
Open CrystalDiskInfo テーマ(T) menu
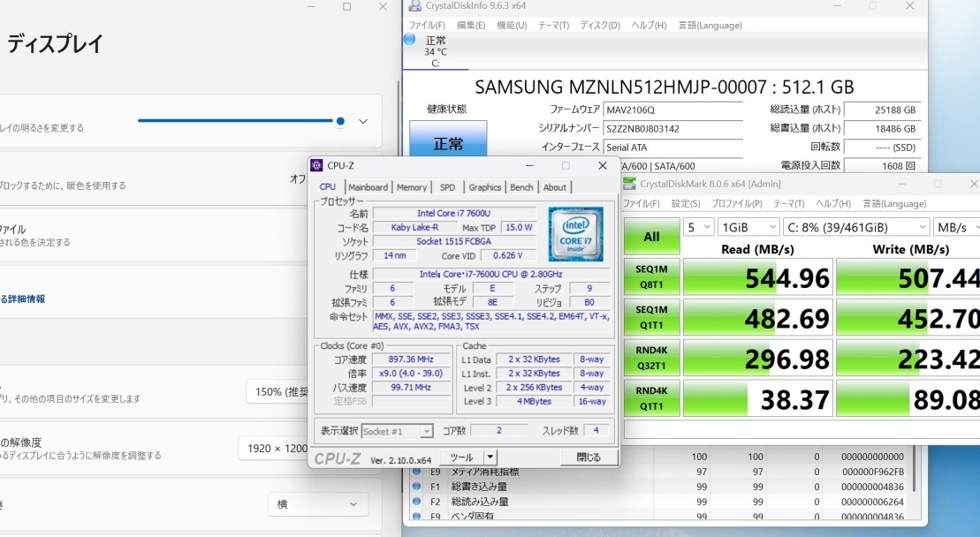553,25
